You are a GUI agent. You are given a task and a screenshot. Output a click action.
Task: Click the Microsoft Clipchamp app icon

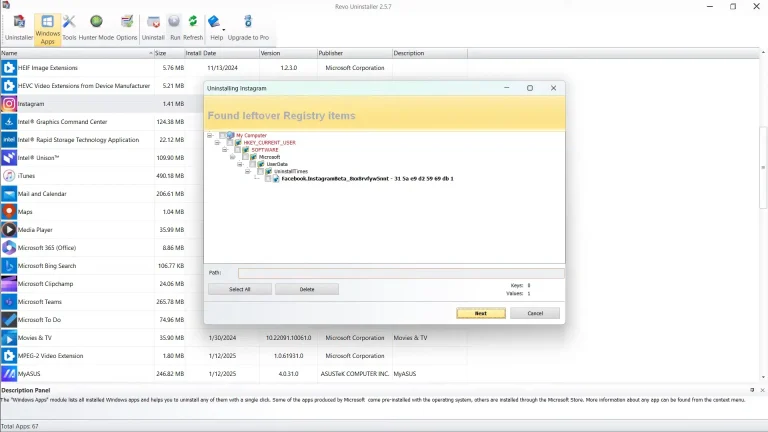point(9,284)
